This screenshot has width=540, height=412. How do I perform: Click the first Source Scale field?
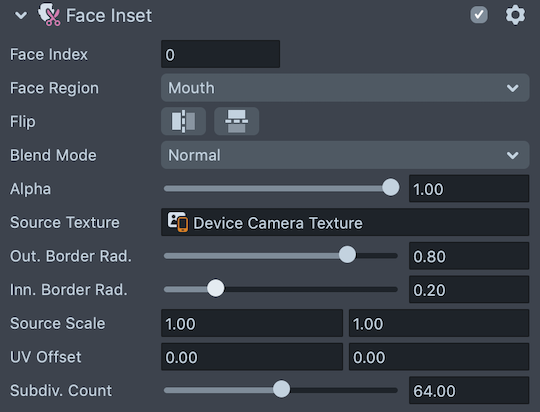(252, 323)
